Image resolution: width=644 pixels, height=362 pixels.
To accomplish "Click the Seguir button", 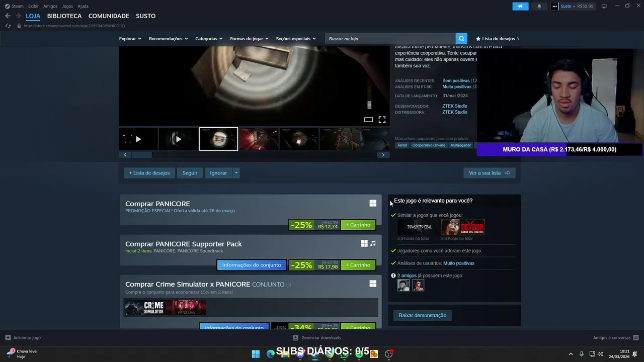I will pos(190,173).
